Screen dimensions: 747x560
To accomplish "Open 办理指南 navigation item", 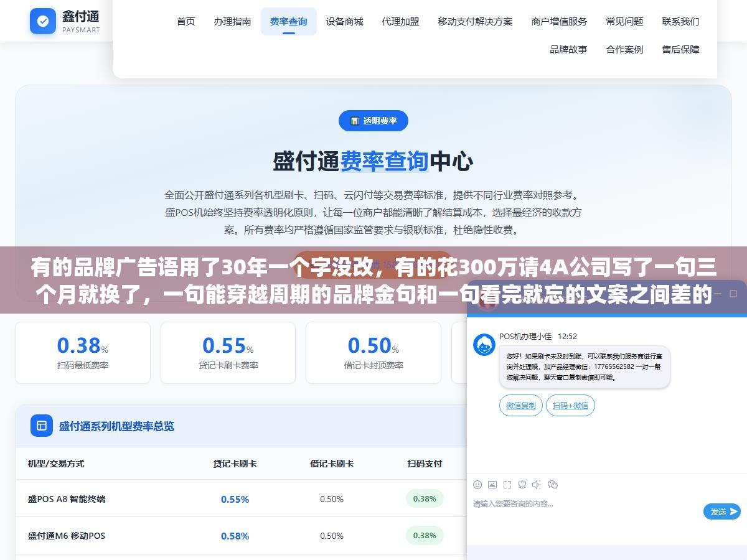I will [x=232, y=21].
